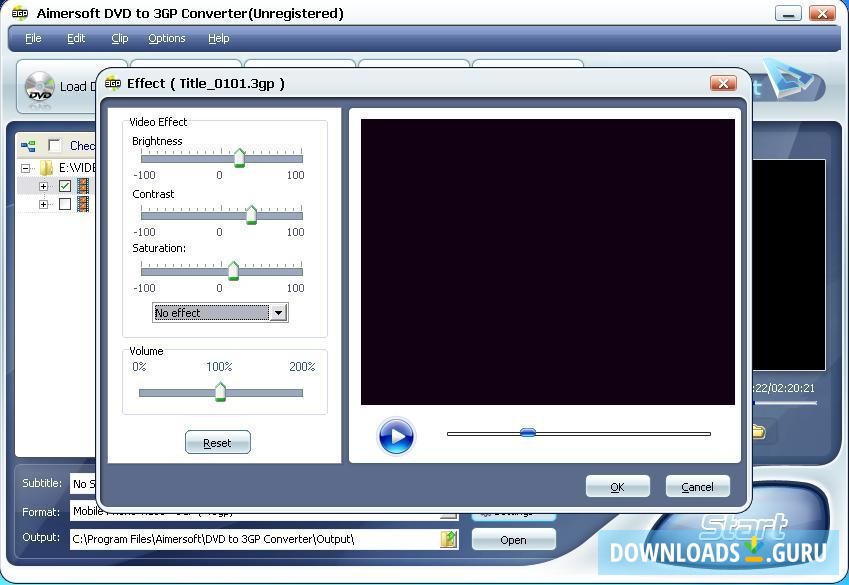The image size is (849, 585).
Task: Click the film strip icon of unchecked title
Action: pos(83,204)
